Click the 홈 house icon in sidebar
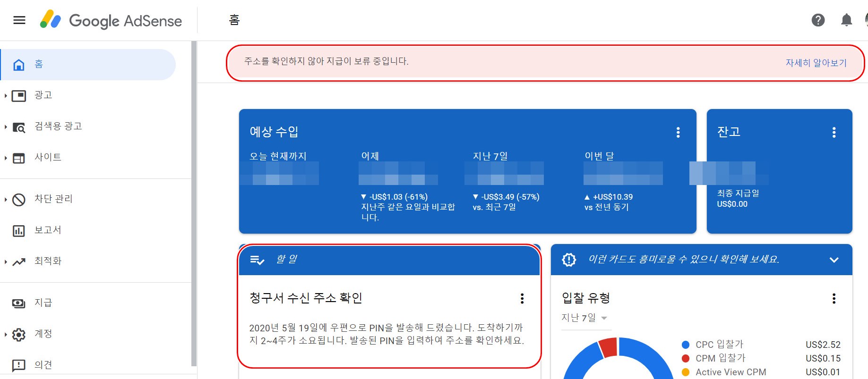 pyautogui.click(x=19, y=65)
